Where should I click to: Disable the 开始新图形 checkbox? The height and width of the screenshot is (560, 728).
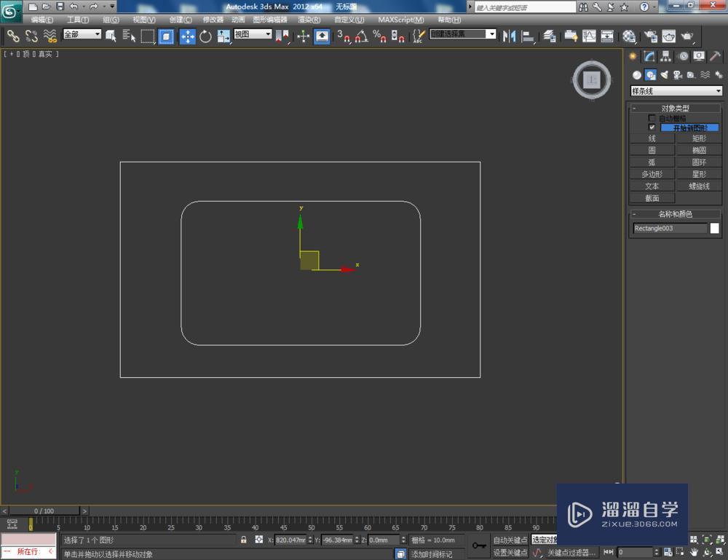(x=652, y=127)
